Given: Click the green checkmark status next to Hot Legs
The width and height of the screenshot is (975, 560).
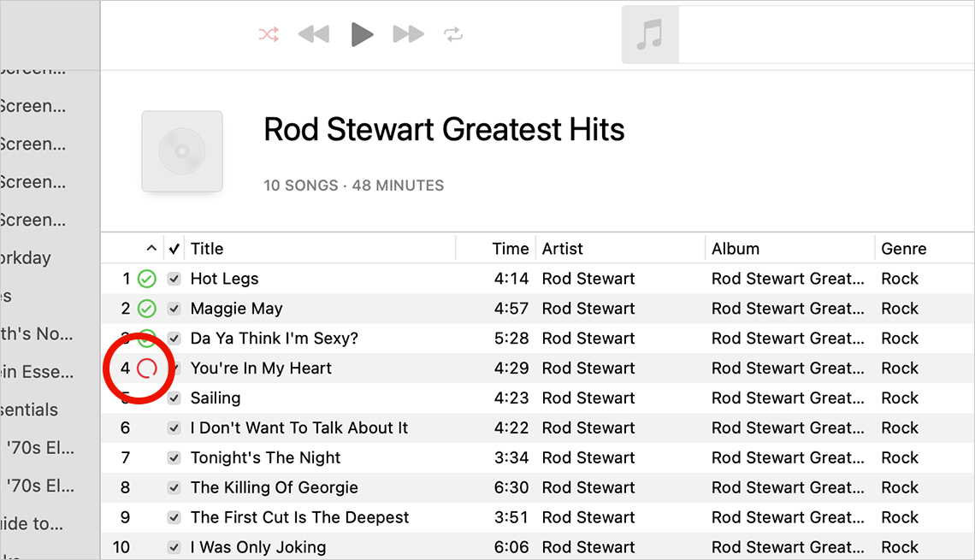Looking at the screenshot, I should click(x=147, y=279).
